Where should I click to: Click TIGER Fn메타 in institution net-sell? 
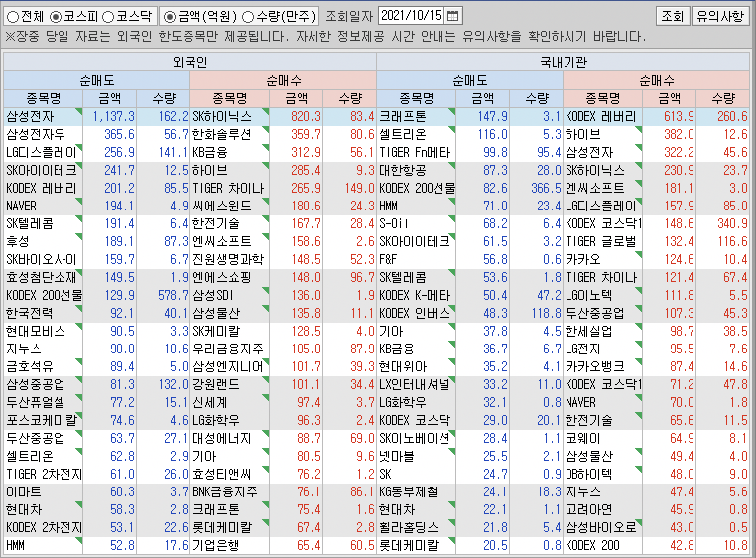click(x=415, y=152)
